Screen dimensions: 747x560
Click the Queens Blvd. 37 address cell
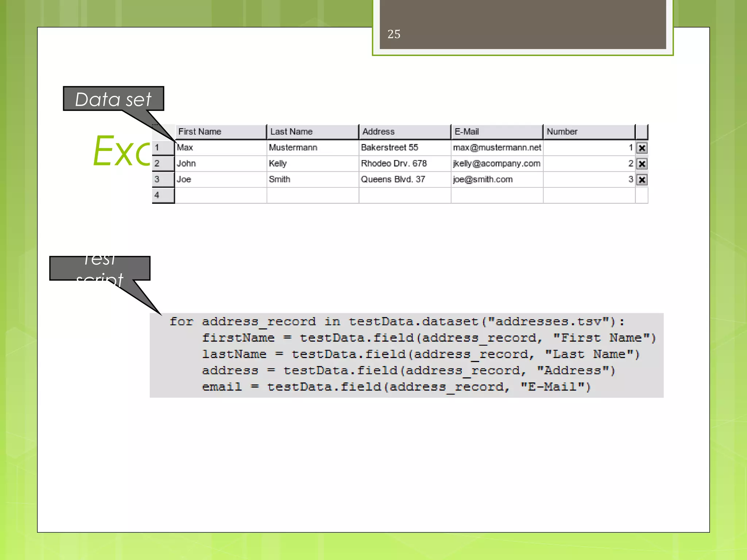pyautogui.click(x=405, y=179)
